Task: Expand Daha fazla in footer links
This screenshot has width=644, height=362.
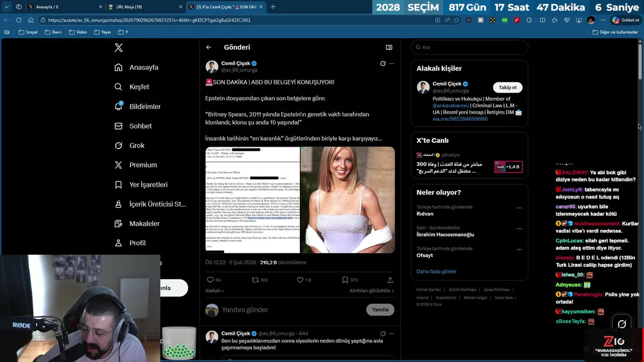Action: point(506,298)
